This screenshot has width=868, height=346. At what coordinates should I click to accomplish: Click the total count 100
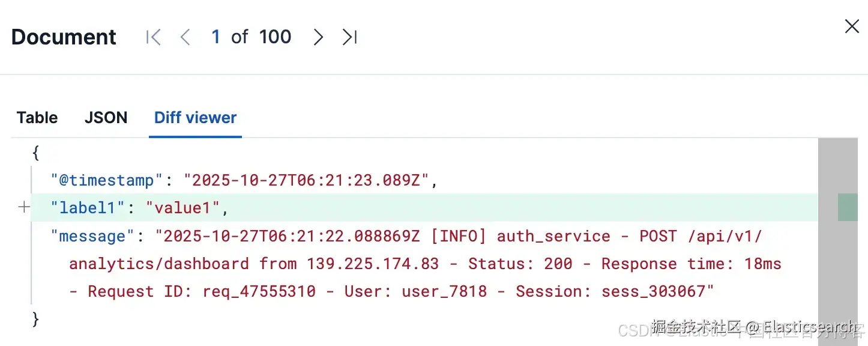click(275, 37)
